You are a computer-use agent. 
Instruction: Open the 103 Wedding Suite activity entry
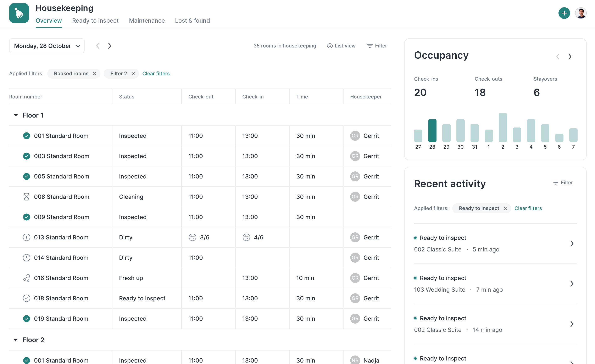click(495, 284)
